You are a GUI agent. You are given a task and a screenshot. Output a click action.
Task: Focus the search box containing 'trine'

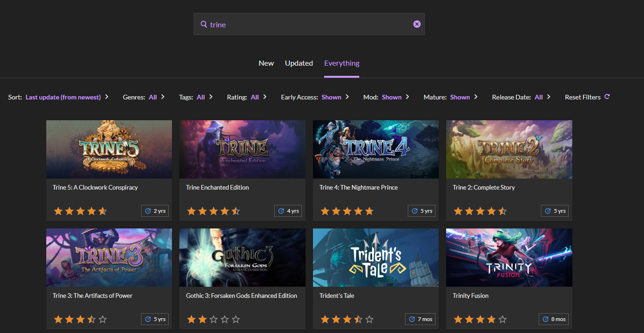tap(309, 24)
